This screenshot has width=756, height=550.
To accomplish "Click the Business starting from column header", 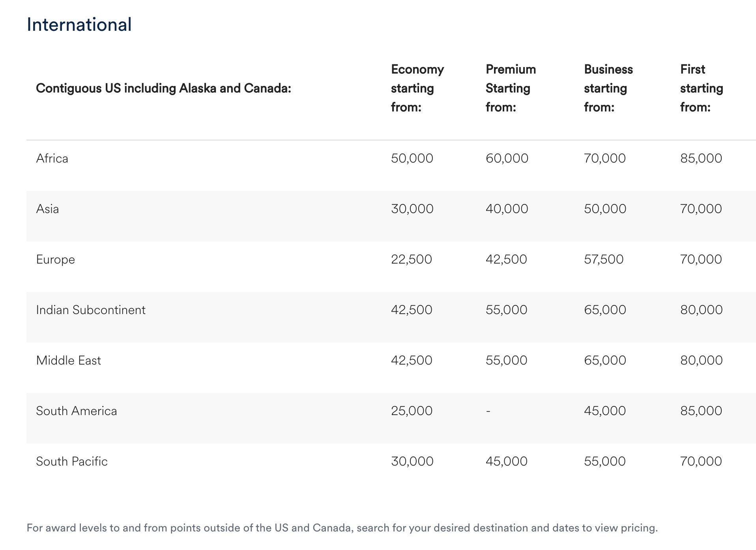I will click(608, 88).
